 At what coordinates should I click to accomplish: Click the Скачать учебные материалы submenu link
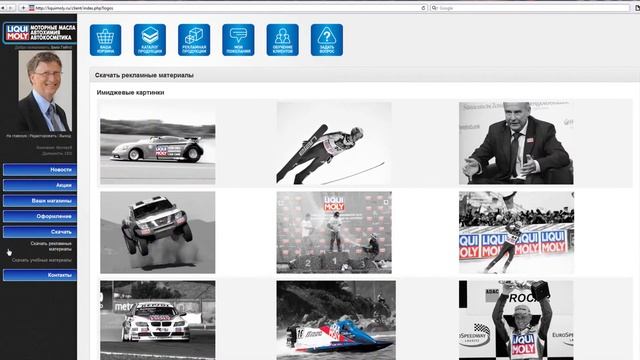(42, 260)
